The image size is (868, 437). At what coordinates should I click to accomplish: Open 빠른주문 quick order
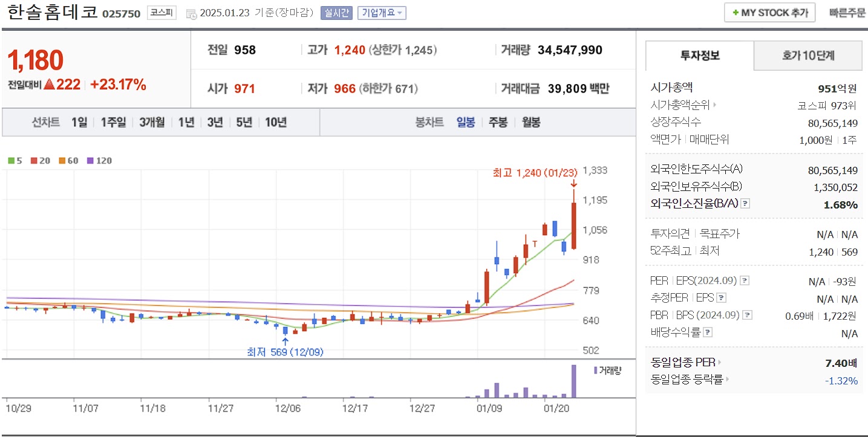coord(847,13)
